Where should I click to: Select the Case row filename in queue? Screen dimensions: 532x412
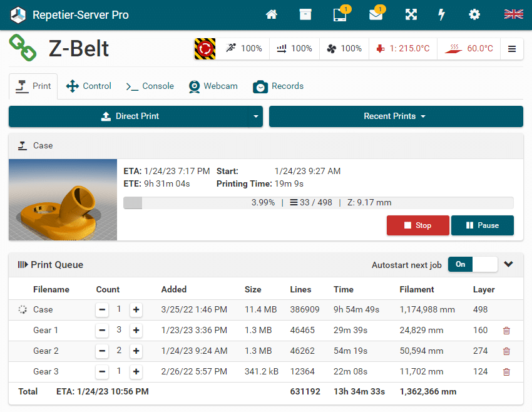coord(43,309)
